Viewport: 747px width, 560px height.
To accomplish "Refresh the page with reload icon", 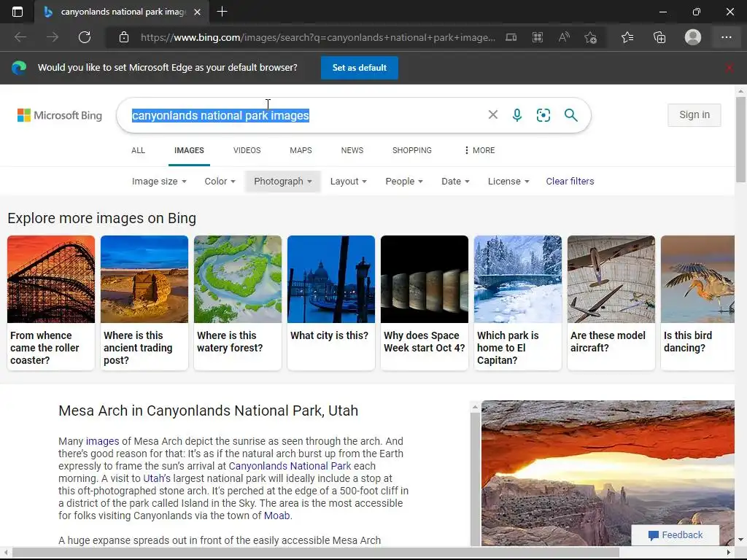I will 85,37.
